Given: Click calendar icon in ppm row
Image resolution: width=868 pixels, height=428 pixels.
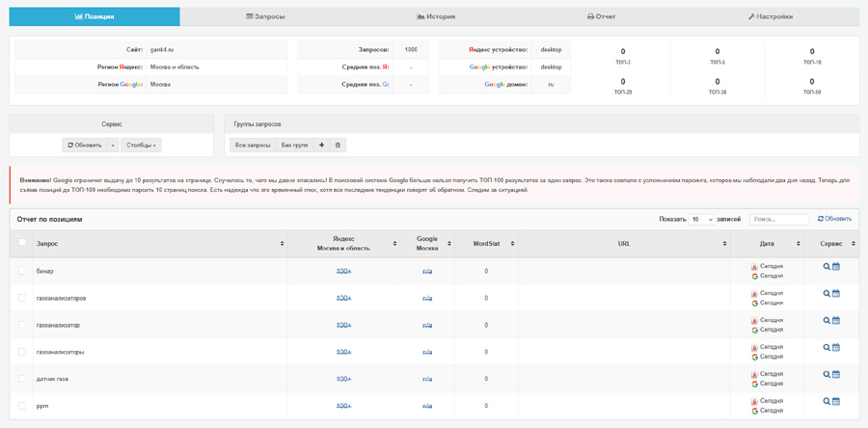Looking at the screenshot, I should click(836, 401).
